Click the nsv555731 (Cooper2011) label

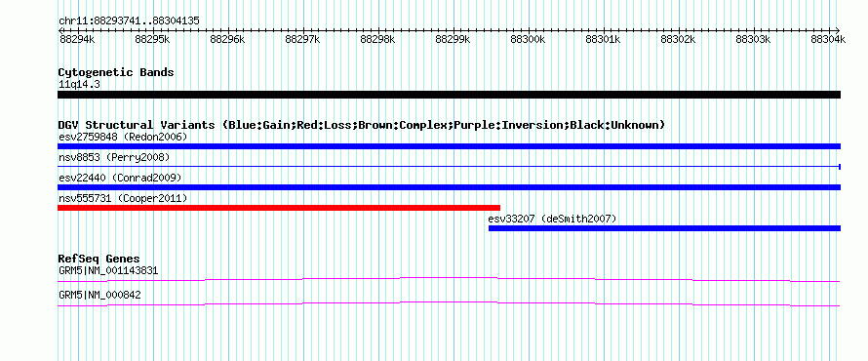(123, 198)
